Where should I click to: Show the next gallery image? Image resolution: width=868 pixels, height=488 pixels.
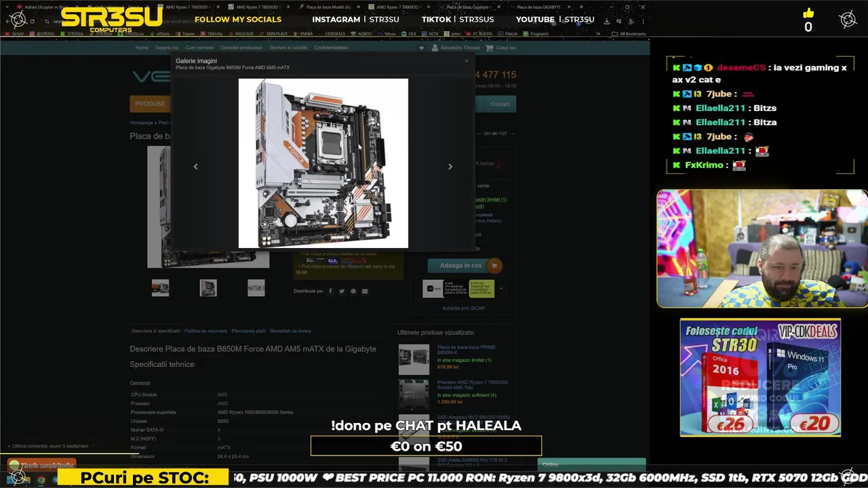pyautogui.click(x=450, y=166)
